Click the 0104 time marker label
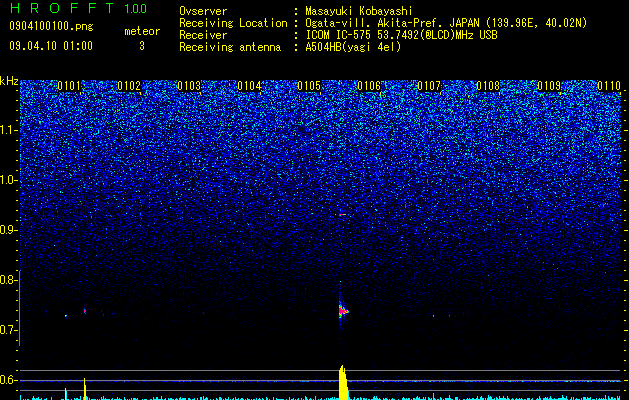The height and width of the screenshot is (400, 629). tap(249, 86)
